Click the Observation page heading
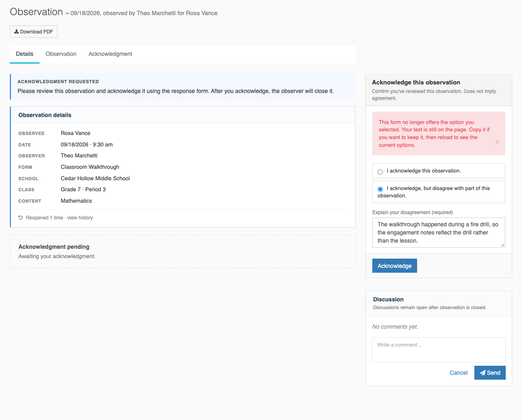The width and height of the screenshot is (522, 420). [36, 12]
